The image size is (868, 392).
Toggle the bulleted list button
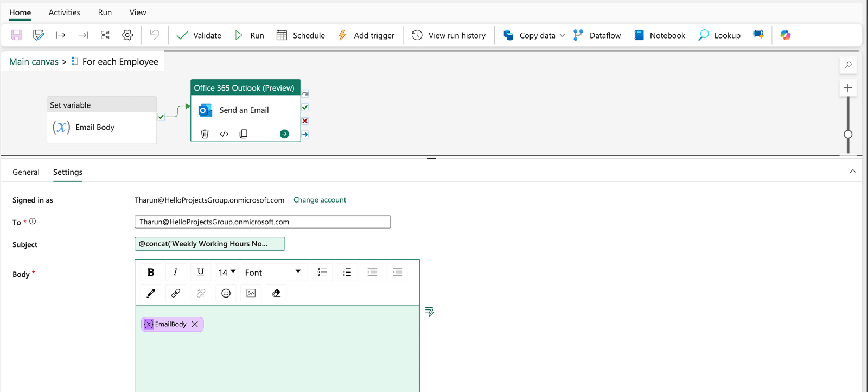tap(322, 272)
